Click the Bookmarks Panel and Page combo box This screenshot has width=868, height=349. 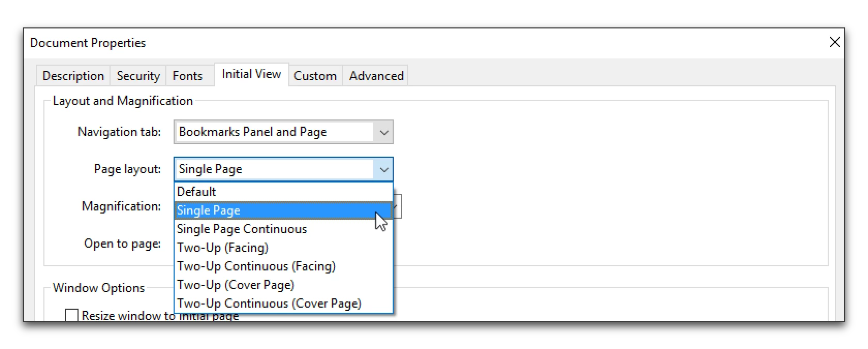(284, 132)
